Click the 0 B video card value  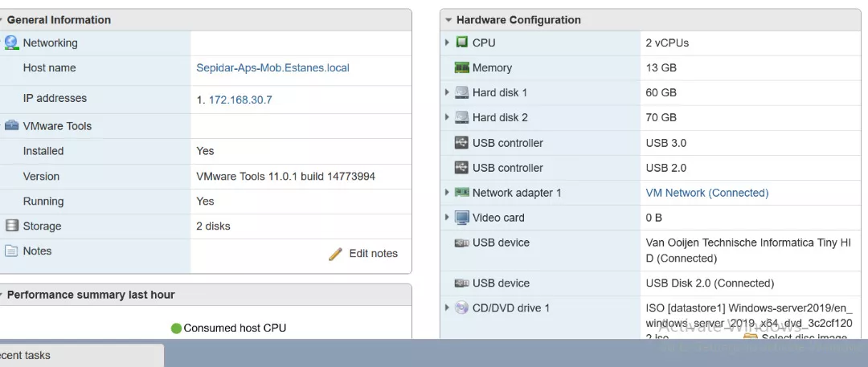point(653,218)
